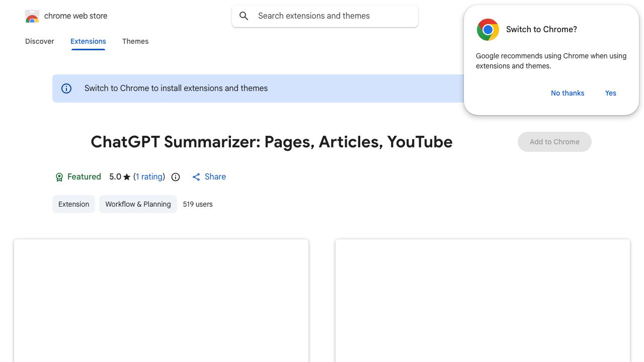The image size is (644, 362).
Task: Click the Share link text
Action: click(x=215, y=177)
